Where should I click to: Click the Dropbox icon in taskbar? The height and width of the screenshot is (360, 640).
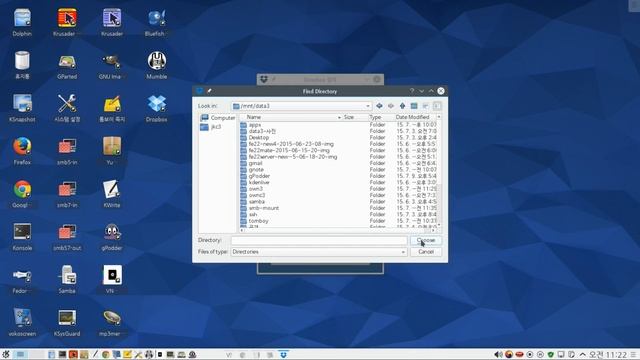tap(284, 355)
